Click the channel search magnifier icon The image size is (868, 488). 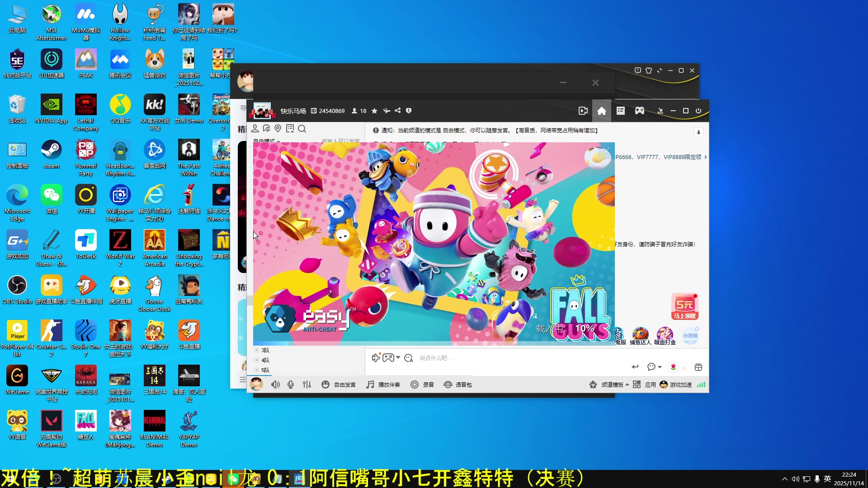click(x=302, y=129)
